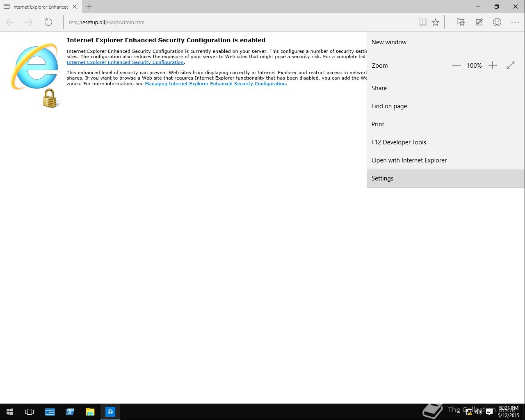Send feedback smiley icon

click(497, 22)
